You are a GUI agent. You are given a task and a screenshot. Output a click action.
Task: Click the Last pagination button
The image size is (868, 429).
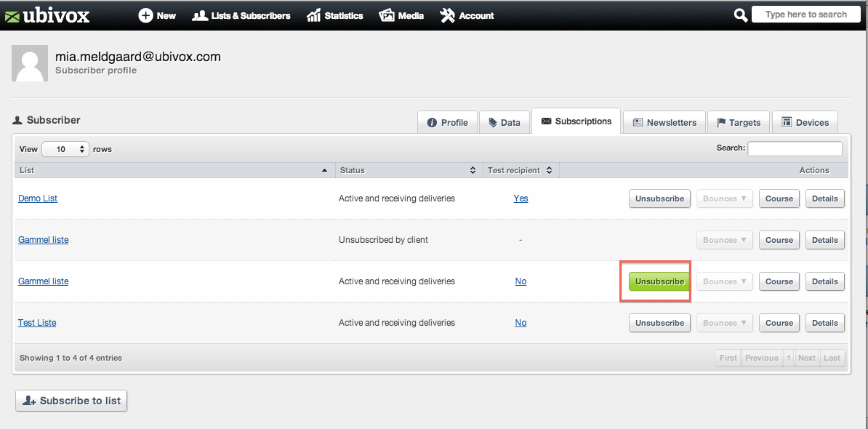(832, 358)
